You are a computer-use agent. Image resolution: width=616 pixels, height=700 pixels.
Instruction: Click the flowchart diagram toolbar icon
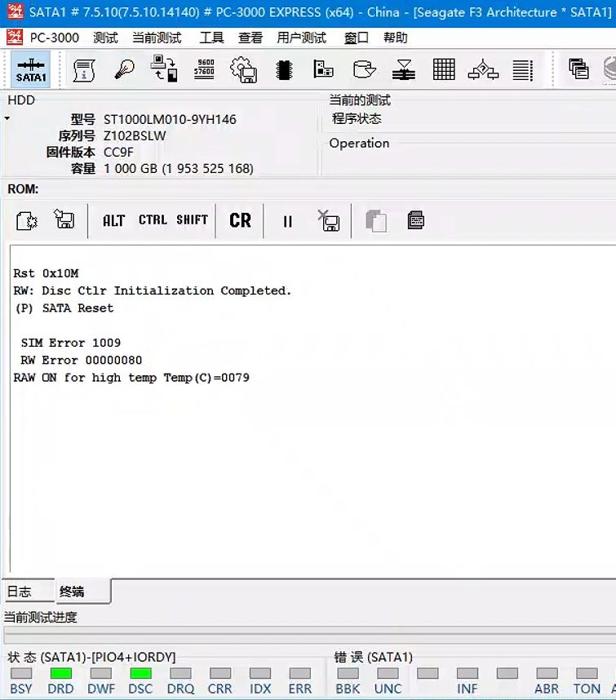click(483, 70)
